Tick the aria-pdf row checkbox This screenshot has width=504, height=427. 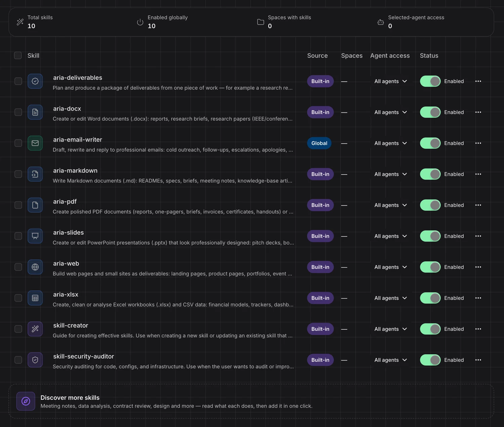18,205
